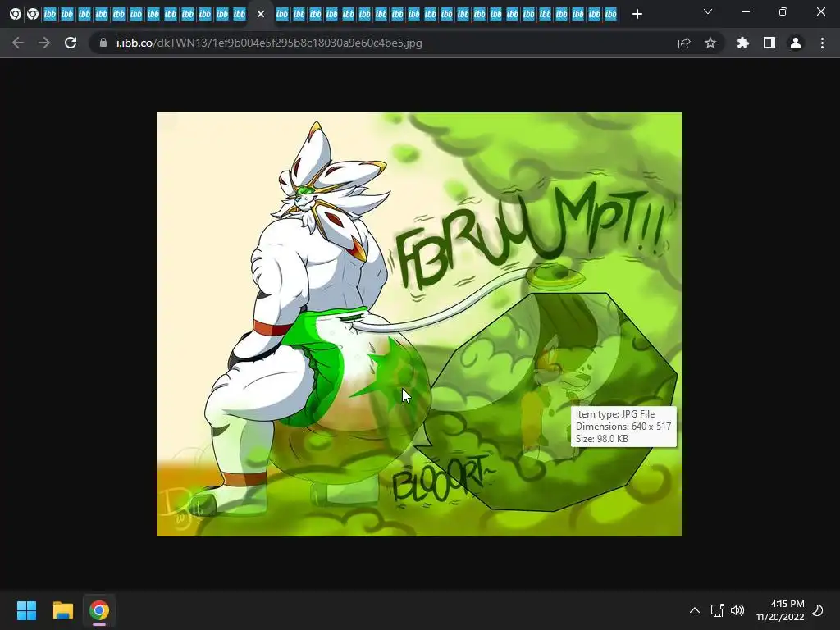The image size is (840, 630).
Task: Switch to last ibb tab before new-tab button
Action: pyautogui.click(x=610, y=14)
